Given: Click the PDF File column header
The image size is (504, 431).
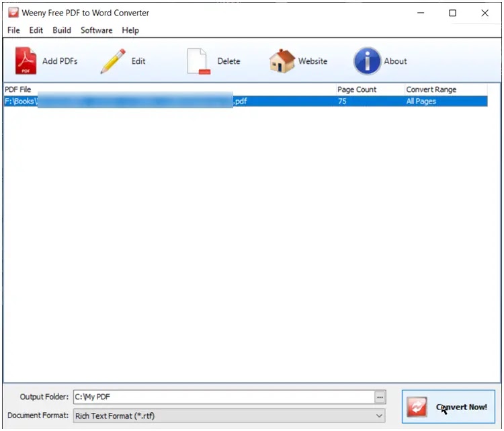Looking at the screenshot, I should [170, 89].
